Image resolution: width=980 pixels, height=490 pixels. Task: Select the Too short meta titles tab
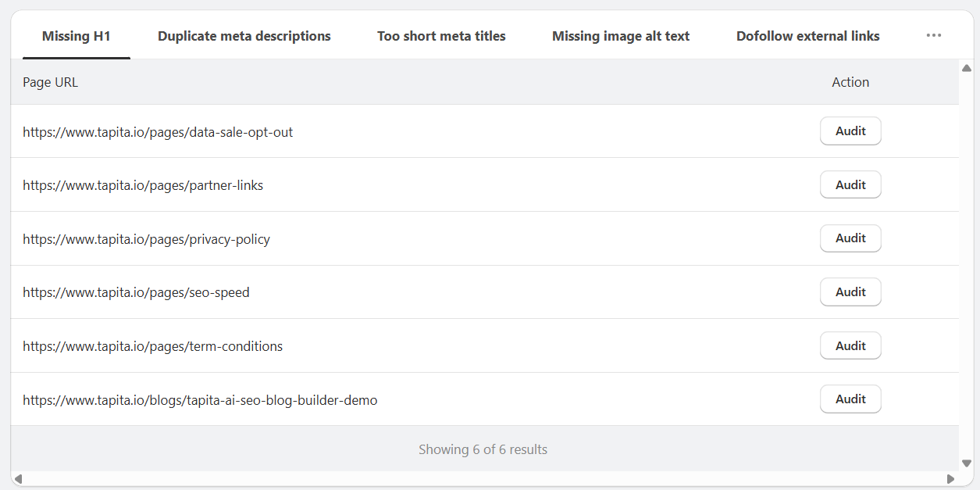pyautogui.click(x=441, y=35)
